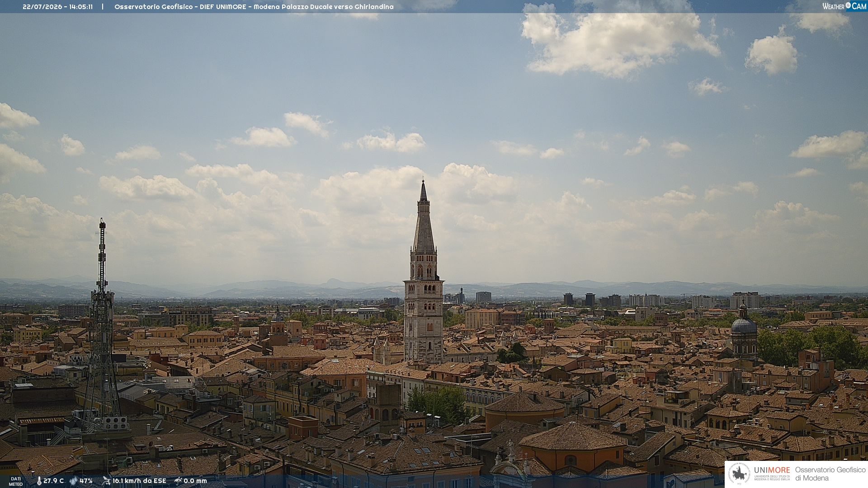This screenshot has height=488, width=868.
Task: Click the UNIMORE horseman seal logo
Action: [739, 474]
